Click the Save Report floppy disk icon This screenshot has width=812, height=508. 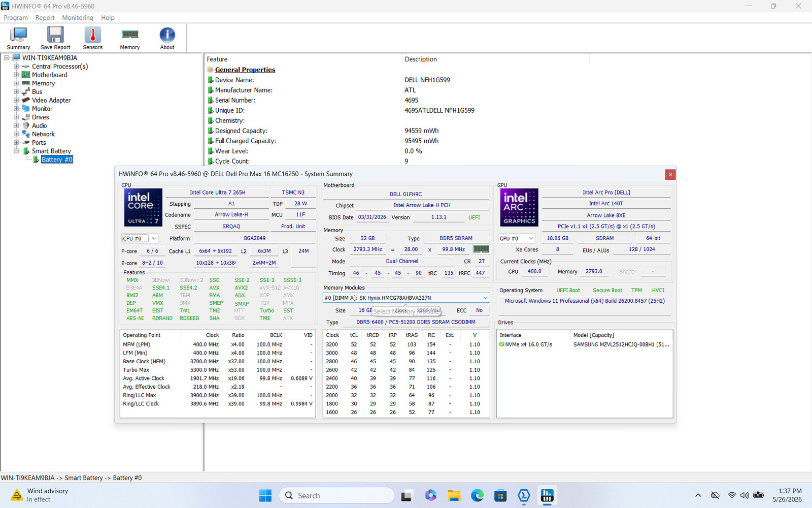[x=55, y=35]
